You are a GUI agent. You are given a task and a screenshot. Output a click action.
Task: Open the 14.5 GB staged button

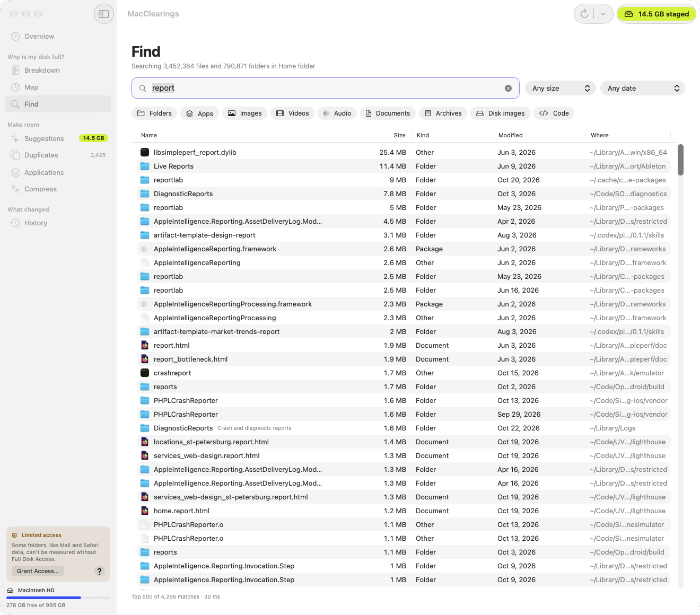[x=657, y=14]
